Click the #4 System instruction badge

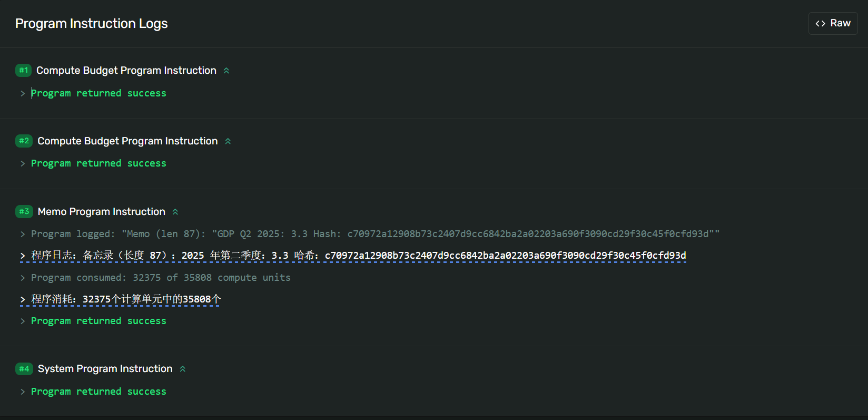[24, 368]
